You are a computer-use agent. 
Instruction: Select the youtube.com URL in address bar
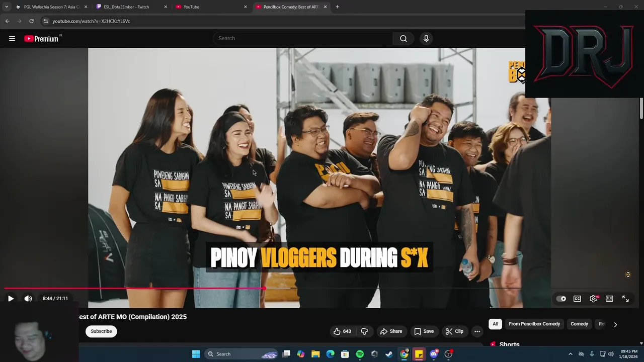[x=91, y=21]
